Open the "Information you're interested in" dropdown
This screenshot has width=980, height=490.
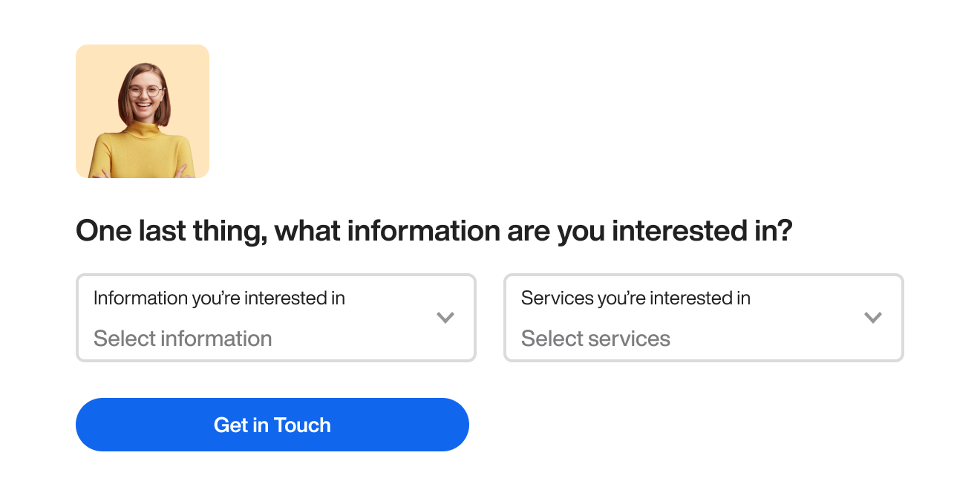coord(275,318)
